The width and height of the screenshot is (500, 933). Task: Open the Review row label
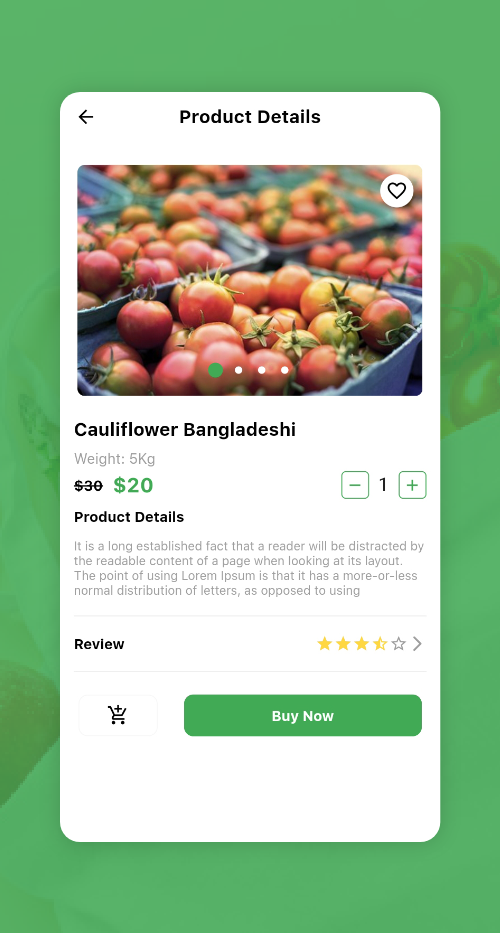pyautogui.click(x=99, y=644)
